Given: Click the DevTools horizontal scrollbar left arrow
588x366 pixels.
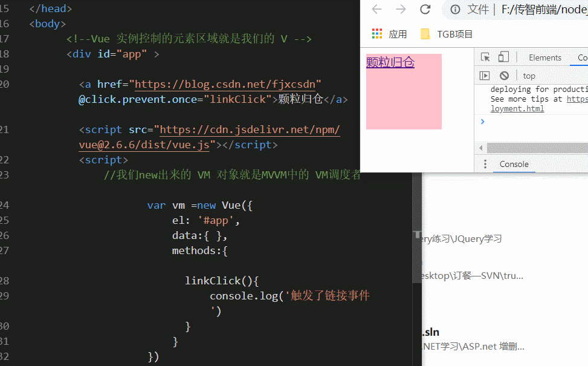Looking at the screenshot, I should click(x=481, y=148).
